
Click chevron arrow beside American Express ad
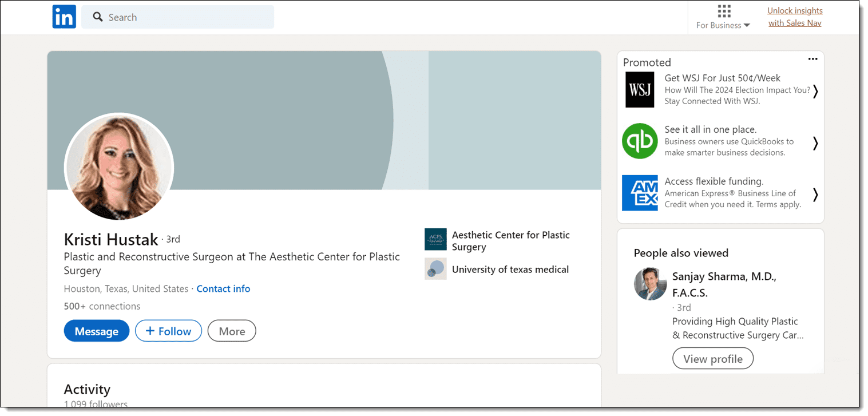[x=815, y=195]
